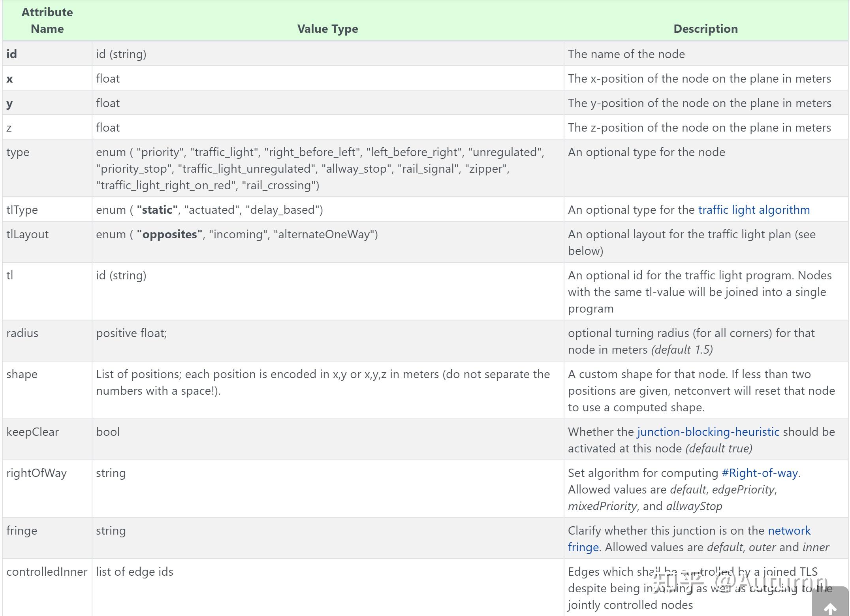Click the "list of edge ids" cell
The image size is (850, 616).
[135, 572]
